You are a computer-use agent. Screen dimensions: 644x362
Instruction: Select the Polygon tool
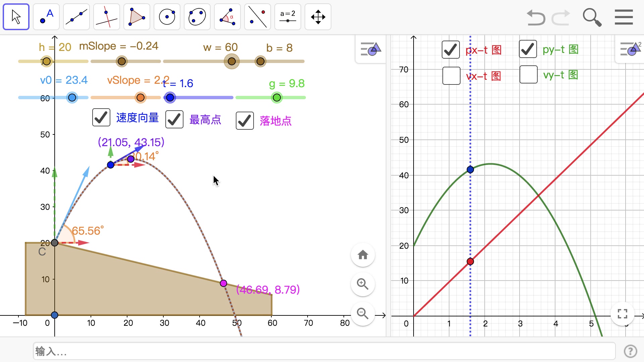click(137, 16)
